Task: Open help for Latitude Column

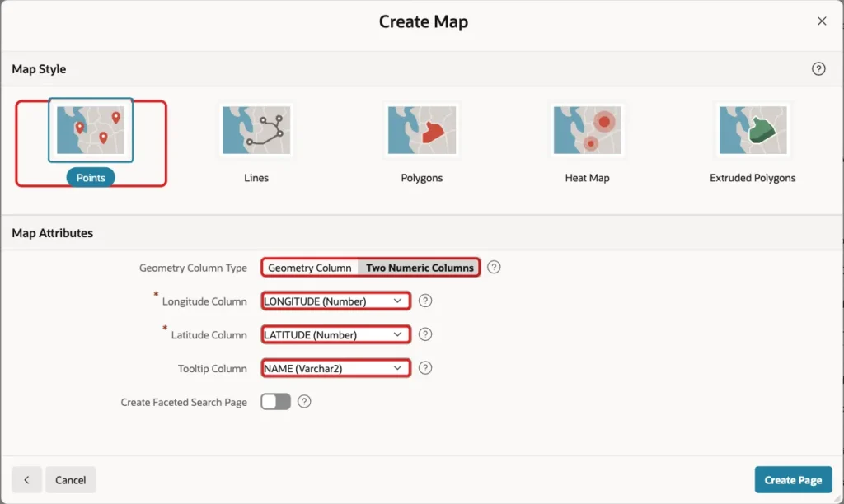Action: pos(425,334)
